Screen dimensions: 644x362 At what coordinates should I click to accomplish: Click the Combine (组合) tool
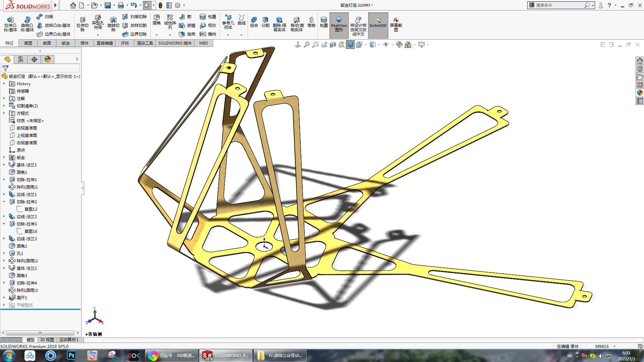click(x=254, y=22)
